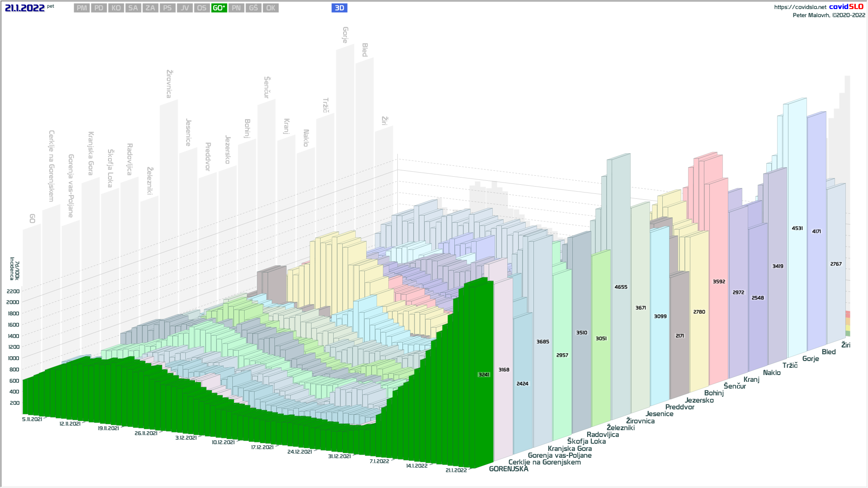Click the GORENJSKA axis label

(509, 469)
